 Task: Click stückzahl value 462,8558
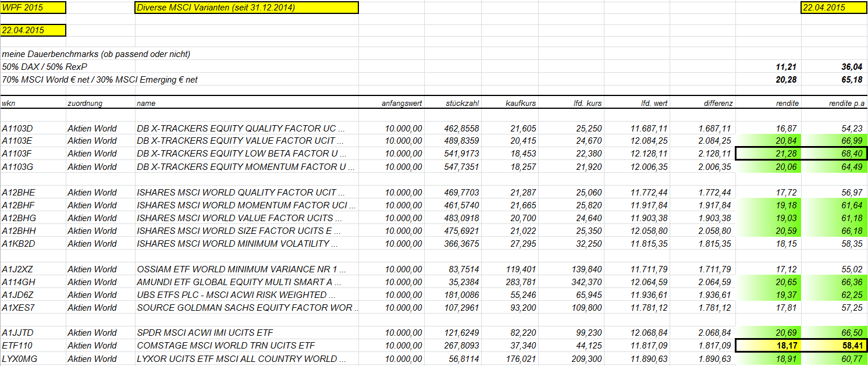[461, 128]
